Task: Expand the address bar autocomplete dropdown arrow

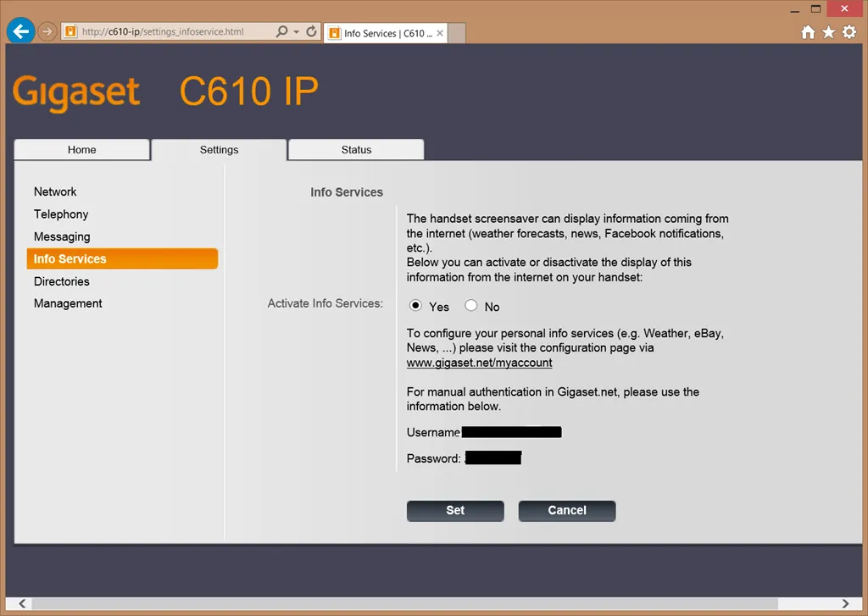Action: click(296, 32)
